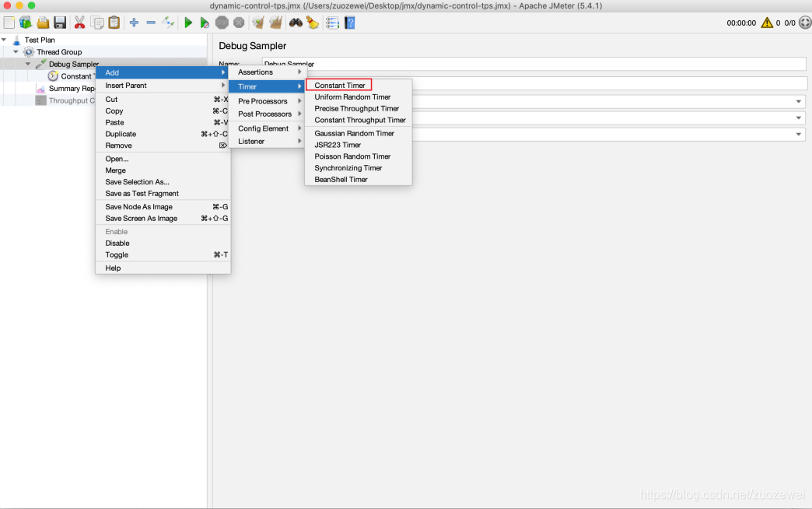The image size is (812, 509).
Task: Save the test plan with floppy icon
Action: (x=60, y=23)
